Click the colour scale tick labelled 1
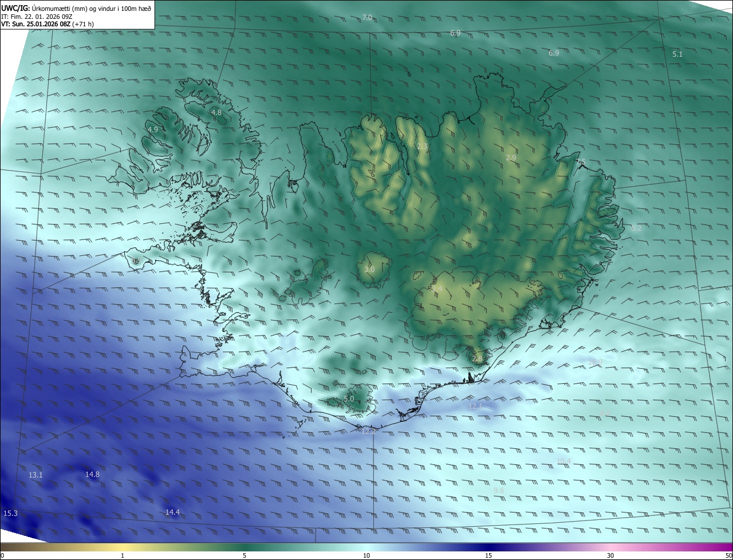733x560 pixels. [123, 555]
